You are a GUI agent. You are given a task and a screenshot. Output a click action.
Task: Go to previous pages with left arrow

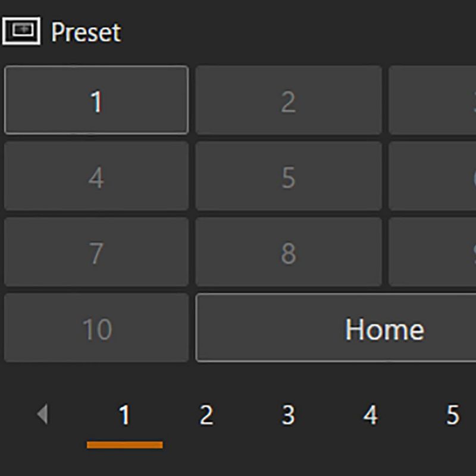(x=42, y=414)
